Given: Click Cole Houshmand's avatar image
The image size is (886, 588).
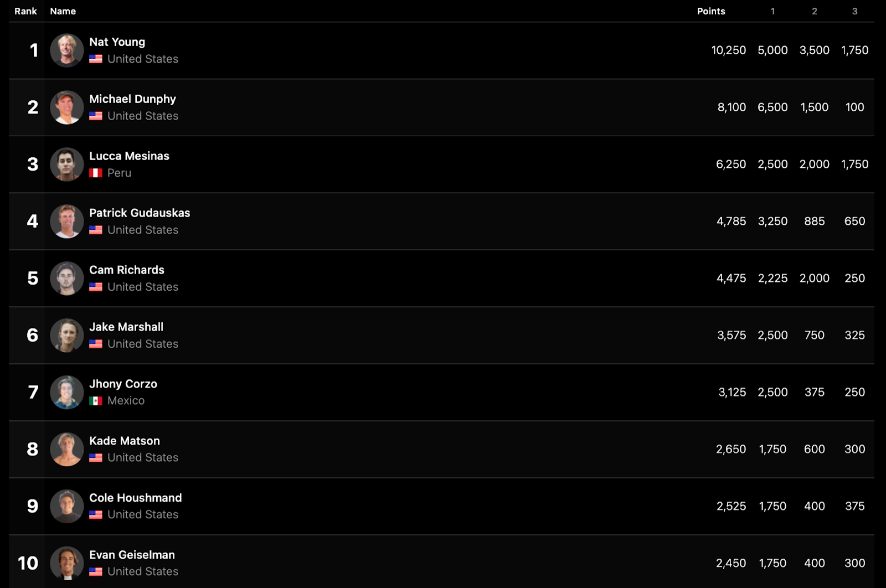Looking at the screenshot, I should tap(67, 507).
